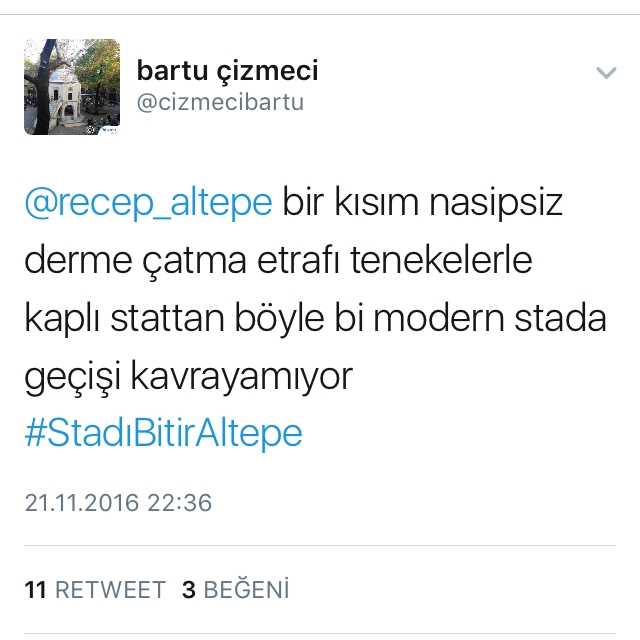
Task: View the 3 BEĞENİ likes list
Action: [236, 590]
